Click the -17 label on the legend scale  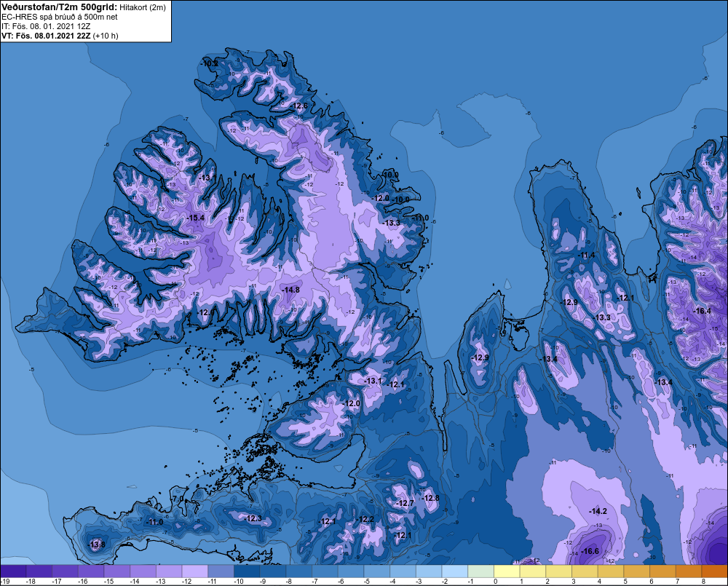pyautogui.click(x=57, y=582)
